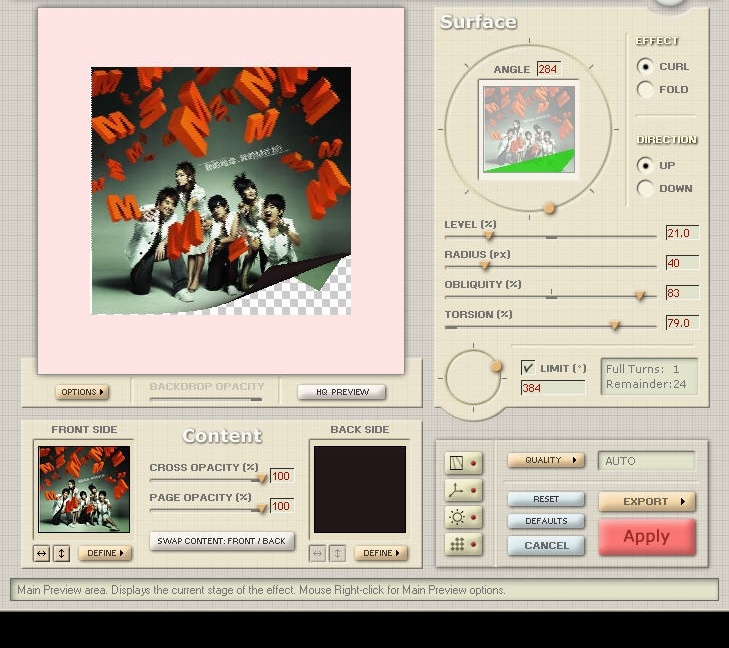Open the back side Define menu

381,553
